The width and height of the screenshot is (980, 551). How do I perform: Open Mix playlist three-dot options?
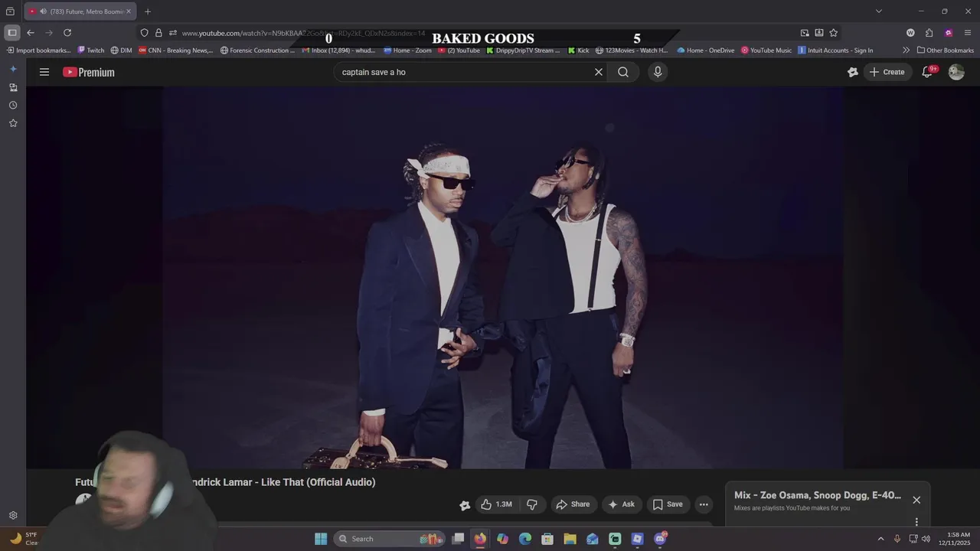click(x=916, y=522)
